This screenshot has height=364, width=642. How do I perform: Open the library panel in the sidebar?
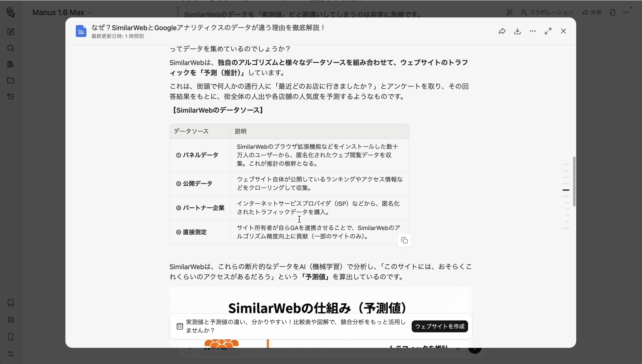pos(10,64)
